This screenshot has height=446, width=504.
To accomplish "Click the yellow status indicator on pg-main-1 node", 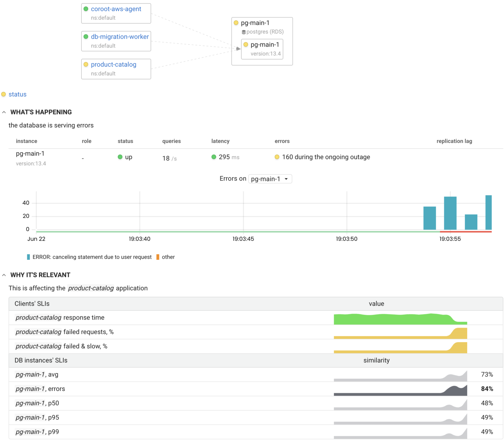I will point(236,23).
